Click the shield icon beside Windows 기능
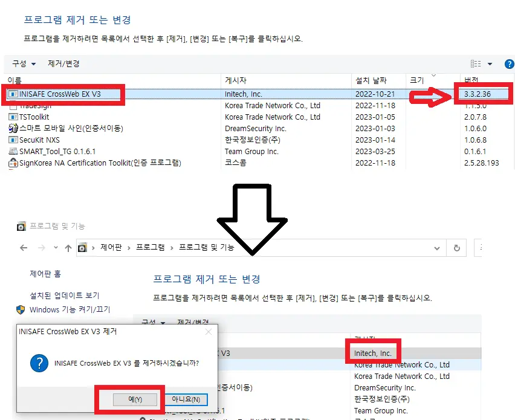 coord(21,309)
